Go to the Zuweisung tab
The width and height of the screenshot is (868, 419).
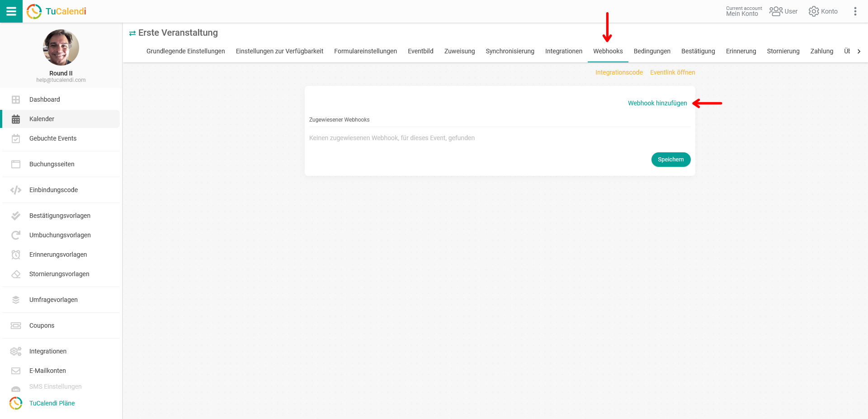tap(460, 51)
